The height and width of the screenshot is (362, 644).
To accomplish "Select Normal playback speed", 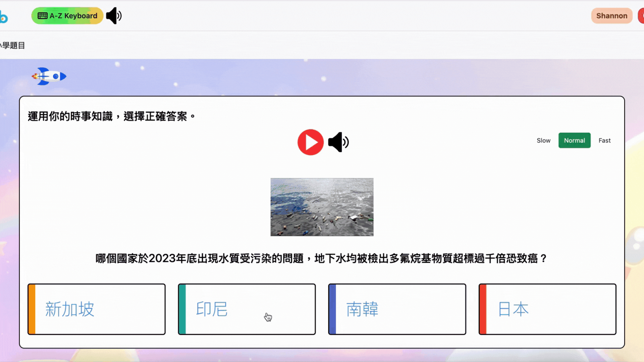I will coord(574,140).
